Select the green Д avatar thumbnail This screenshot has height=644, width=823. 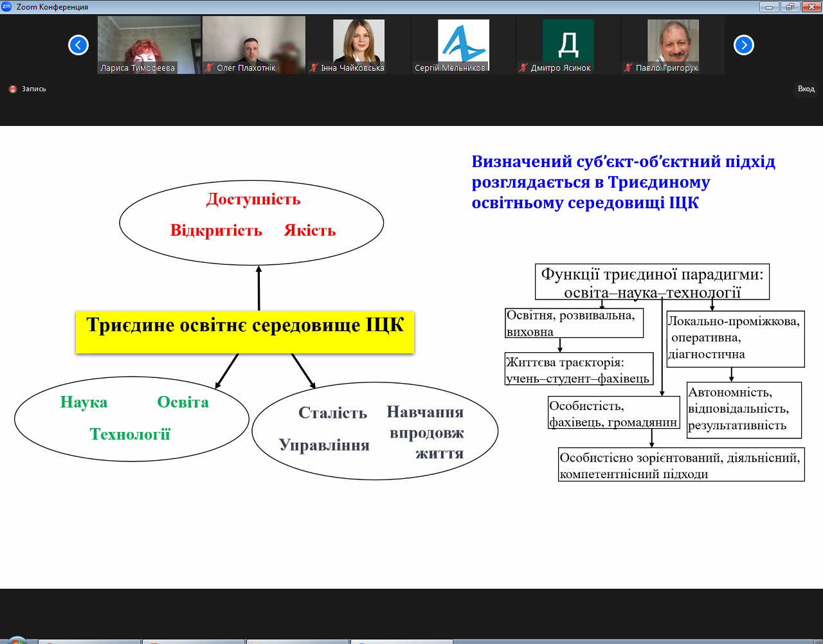pyautogui.click(x=568, y=40)
